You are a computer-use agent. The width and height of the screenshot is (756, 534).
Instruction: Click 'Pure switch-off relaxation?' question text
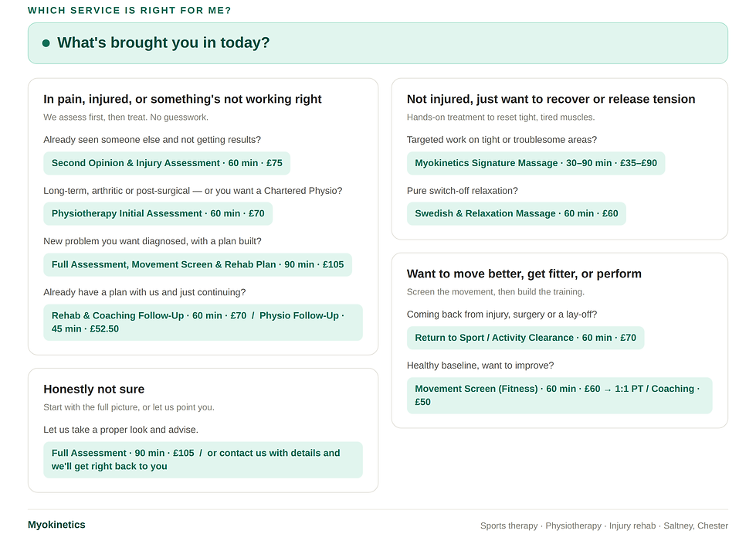(463, 191)
